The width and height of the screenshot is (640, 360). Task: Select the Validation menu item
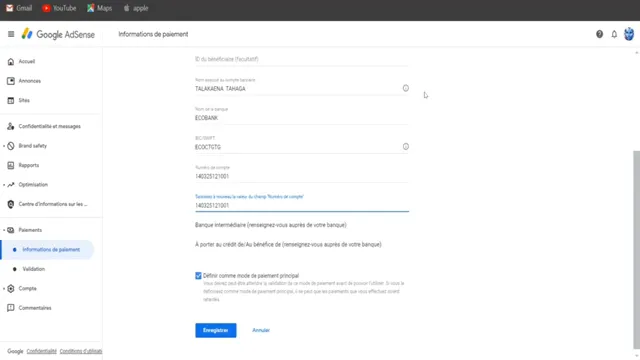(33, 269)
